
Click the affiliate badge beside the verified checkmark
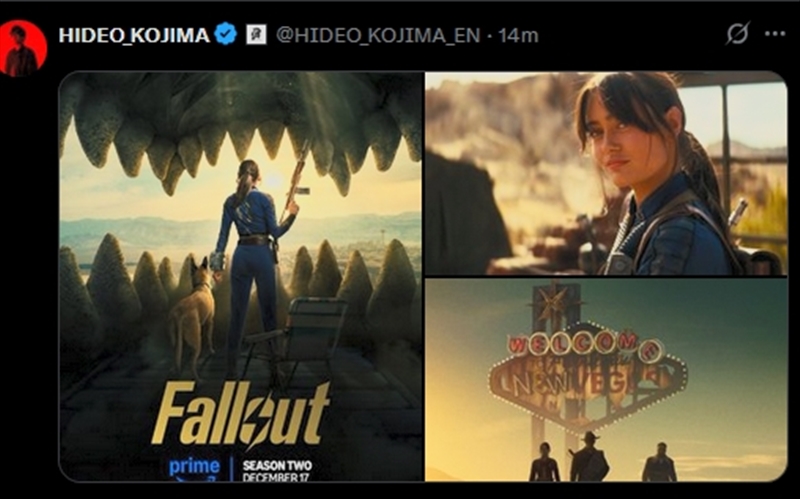coord(256,35)
